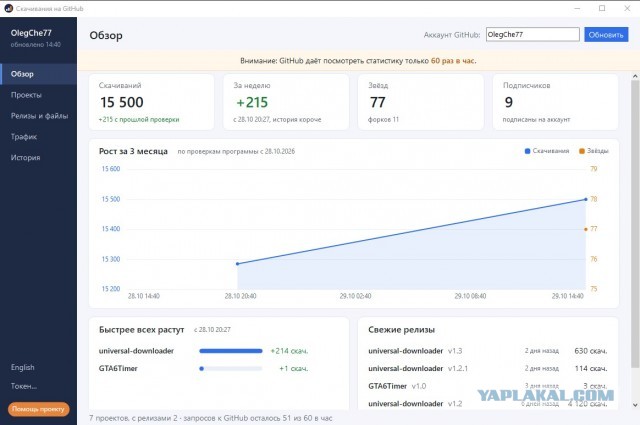
Task: Open the universal-downloader v1.2 release row
Action: coord(488,404)
